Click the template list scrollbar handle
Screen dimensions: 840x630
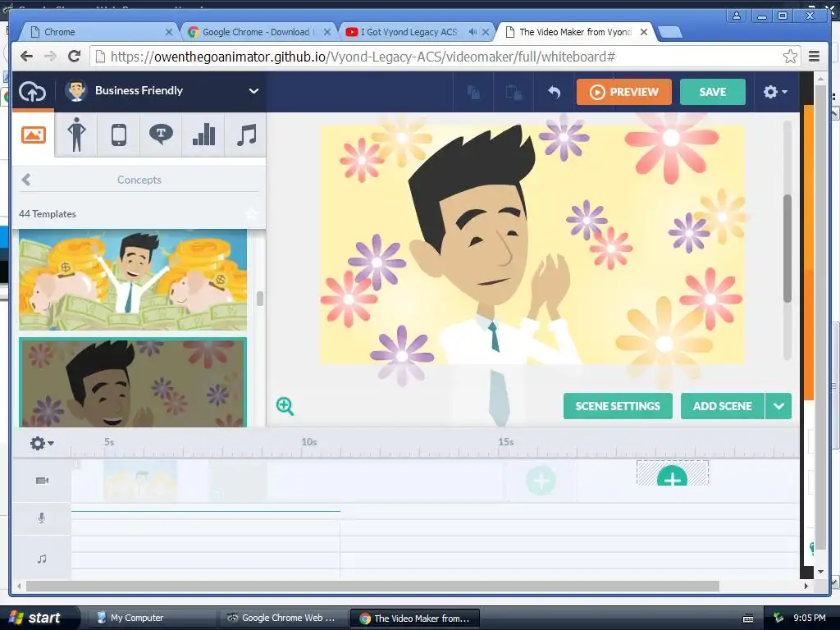point(260,299)
